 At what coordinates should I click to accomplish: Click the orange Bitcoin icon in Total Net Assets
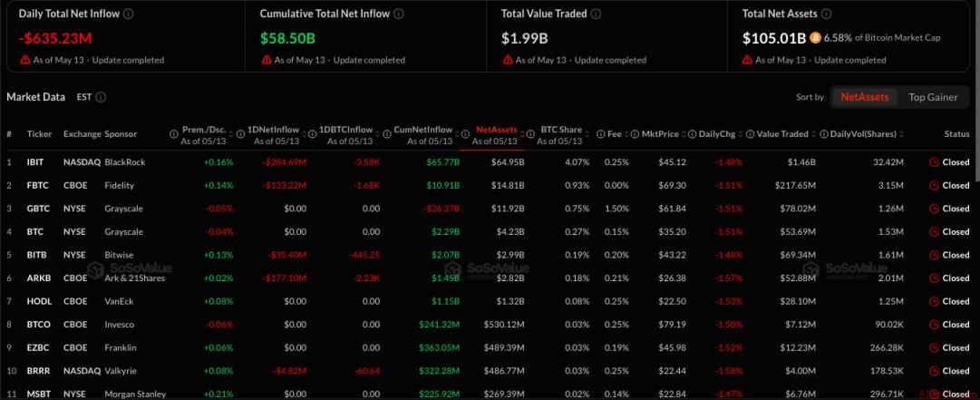tap(815, 37)
